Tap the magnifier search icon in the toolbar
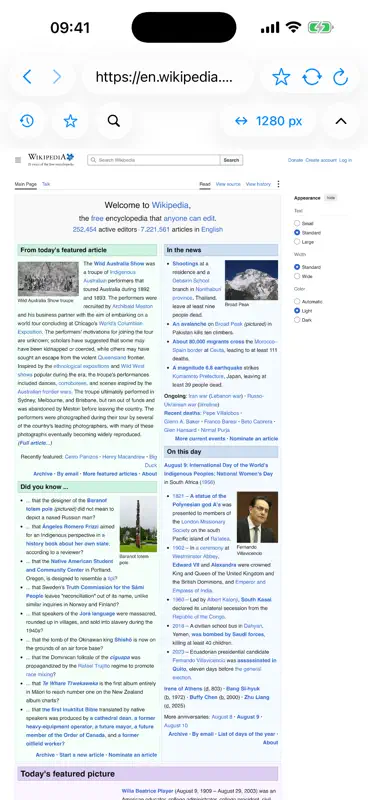The width and height of the screenshot is (368, 800). point(114,121)
